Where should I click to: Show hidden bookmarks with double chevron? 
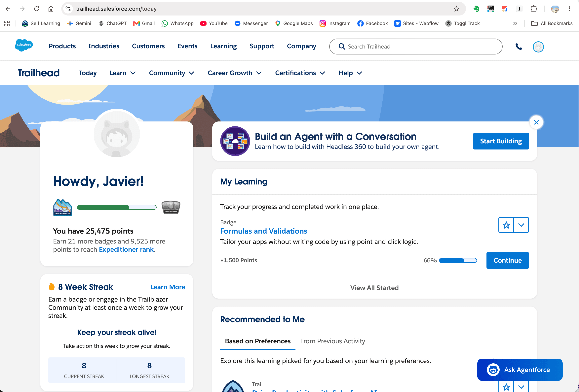coord(515,23)
